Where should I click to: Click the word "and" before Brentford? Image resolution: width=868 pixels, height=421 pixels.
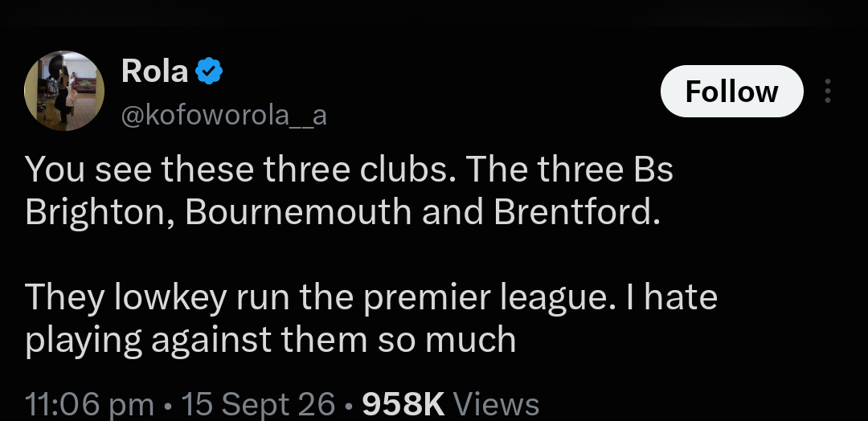click(x=452, y=211)
